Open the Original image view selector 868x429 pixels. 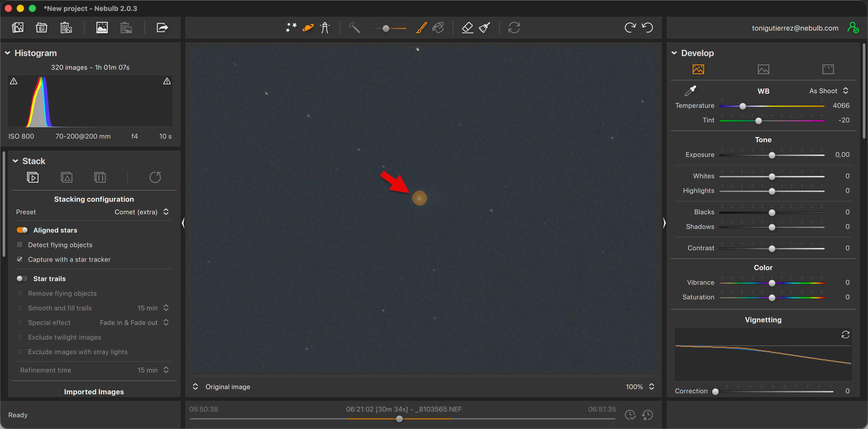coord(222,386)
